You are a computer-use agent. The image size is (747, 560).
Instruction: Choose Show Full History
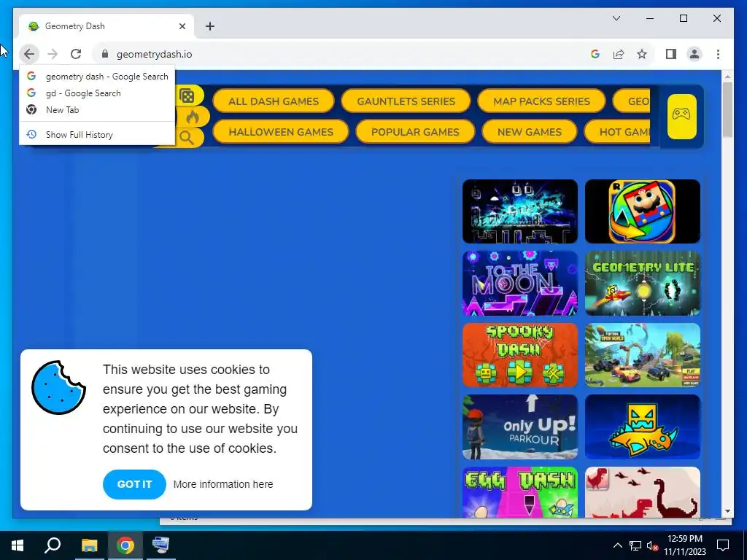97,134
